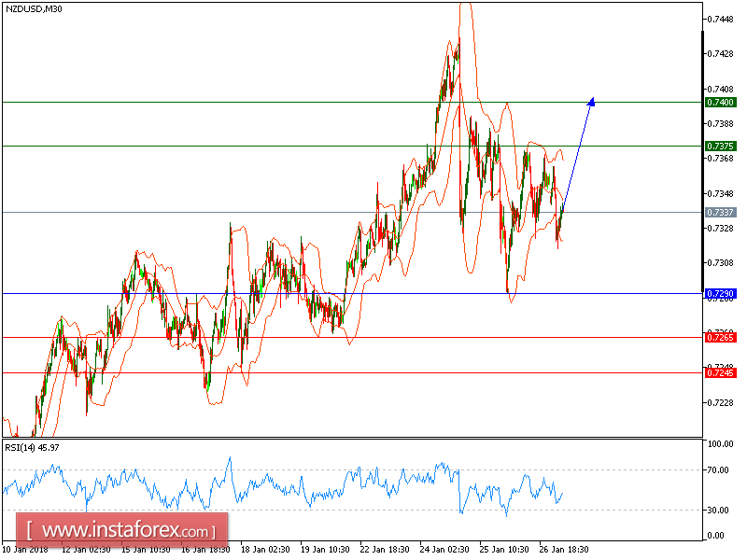Click the 0.7308 price scale value

point(720,263)
